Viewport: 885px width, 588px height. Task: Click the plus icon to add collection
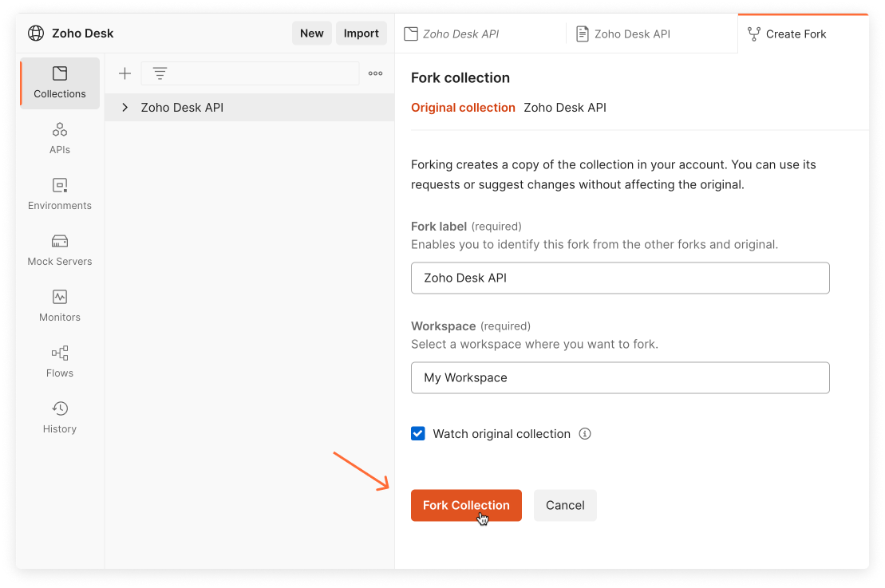124,73
